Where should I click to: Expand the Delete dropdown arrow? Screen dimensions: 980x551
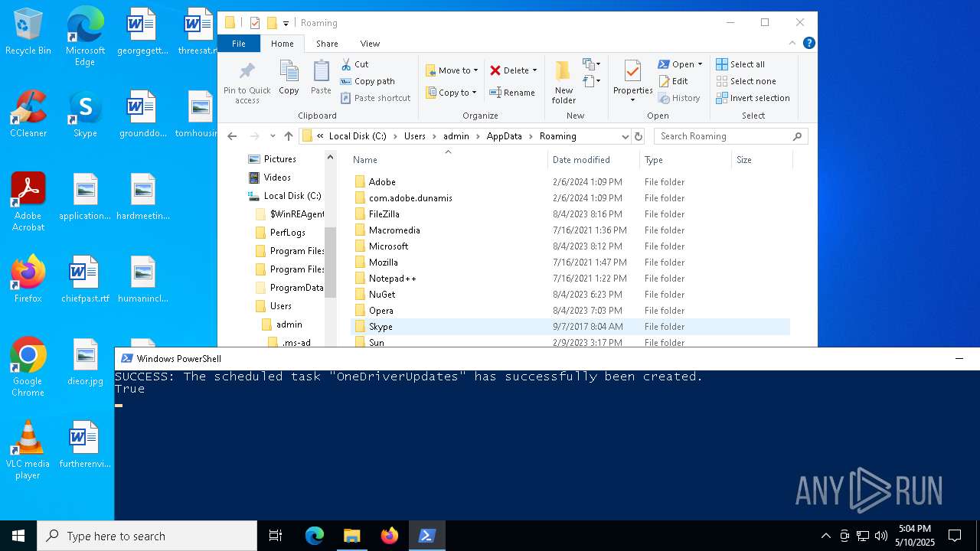click(x=534, y=70)
